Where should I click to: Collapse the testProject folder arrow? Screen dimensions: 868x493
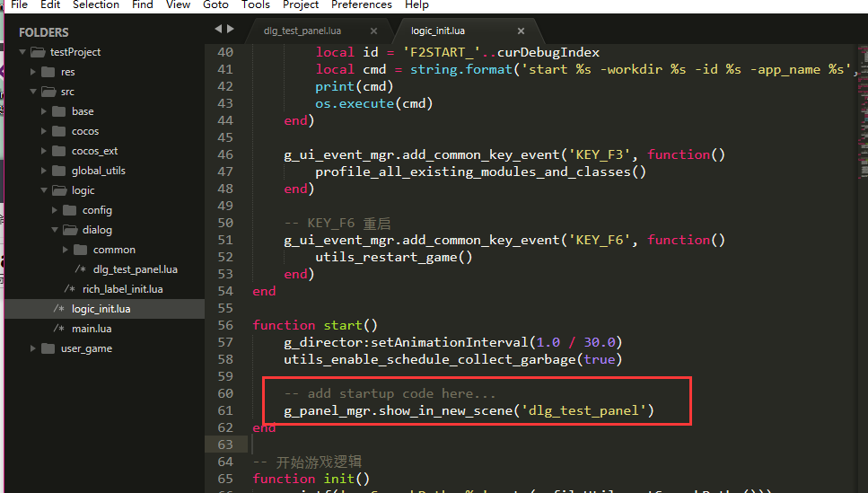[x=22, y=52]
